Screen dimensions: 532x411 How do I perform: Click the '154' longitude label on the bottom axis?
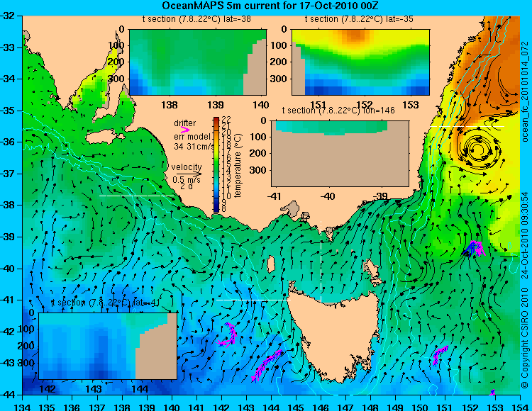pos(520,406)
